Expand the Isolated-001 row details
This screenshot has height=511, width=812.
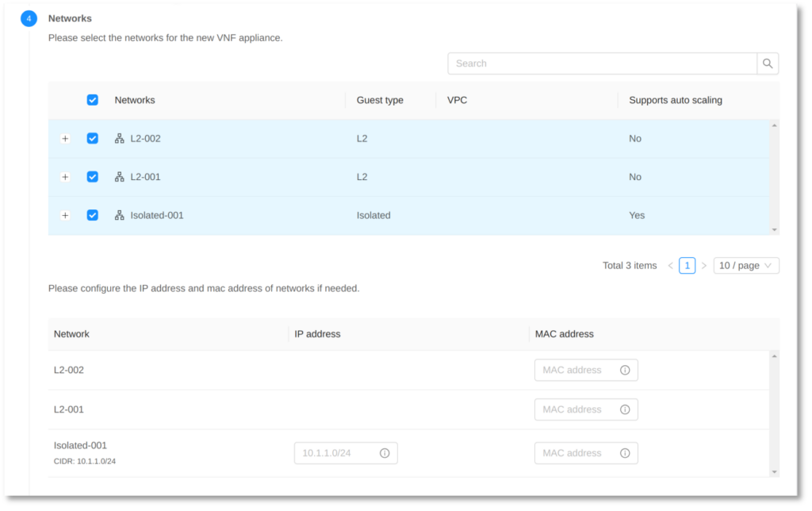pos(65,215)
